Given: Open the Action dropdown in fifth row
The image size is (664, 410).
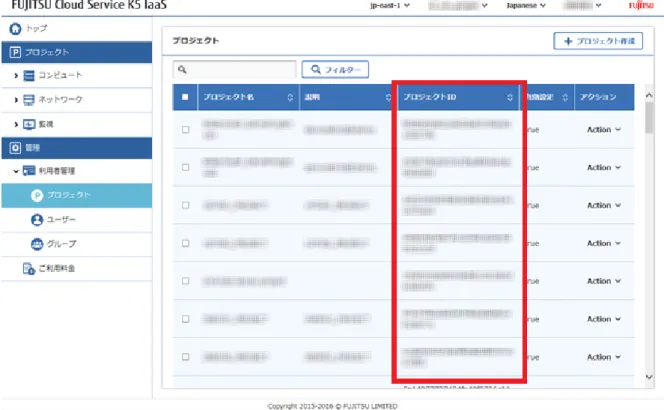Looking at the screenshot, I should pos(604,281).
